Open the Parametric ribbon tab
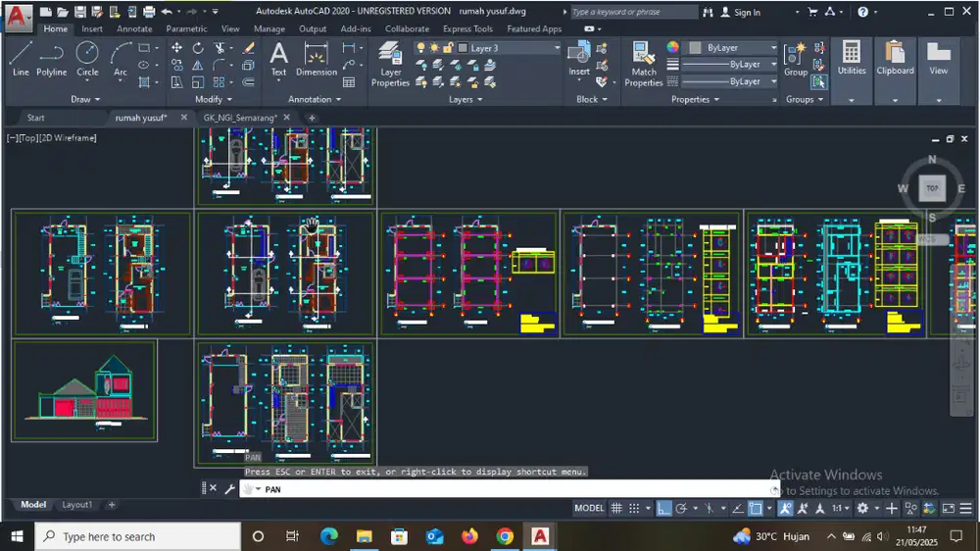This screenshot has width=980, height=551. [x=186, y=28]
